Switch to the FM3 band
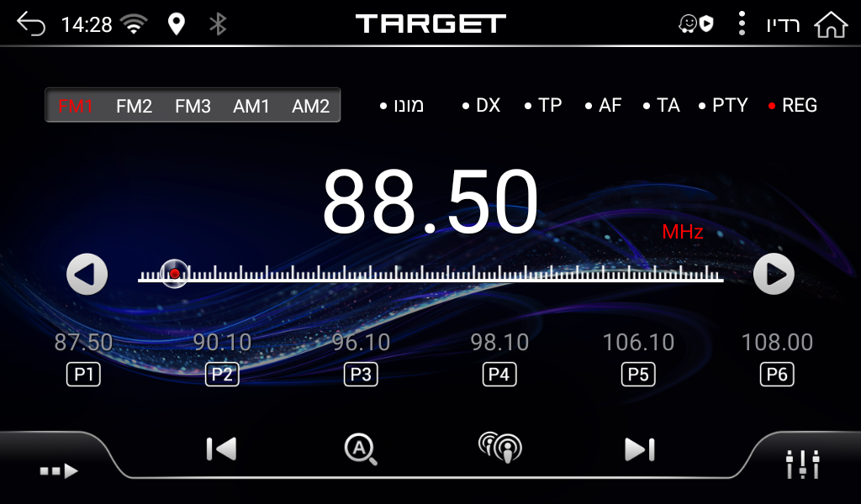This screenshot has width=861, height=504. coord(193,106)
